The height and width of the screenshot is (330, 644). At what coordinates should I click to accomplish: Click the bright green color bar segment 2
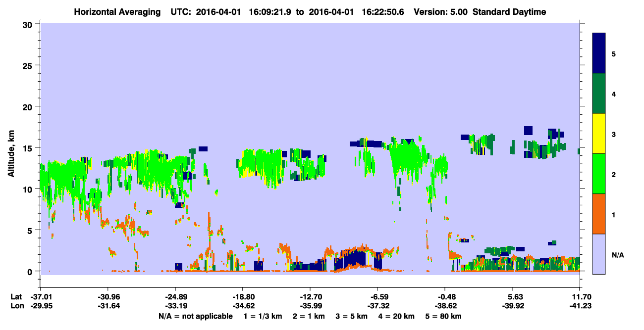pyautogui.click(x=599, y=174)
